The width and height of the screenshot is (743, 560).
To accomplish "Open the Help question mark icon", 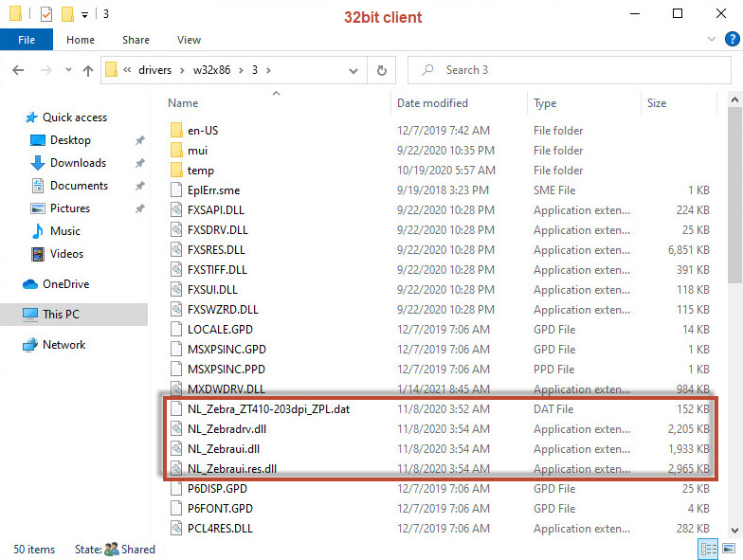I will tap(731, 40).
